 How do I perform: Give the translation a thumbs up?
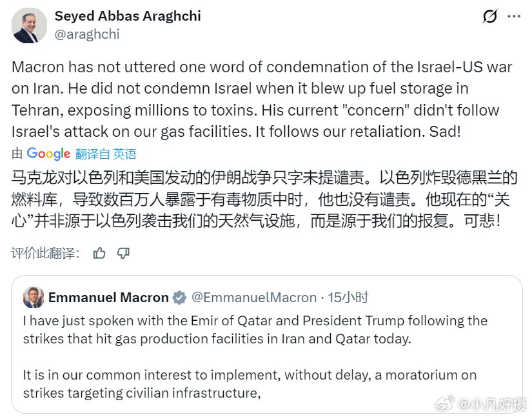click(x=99, y=253)
